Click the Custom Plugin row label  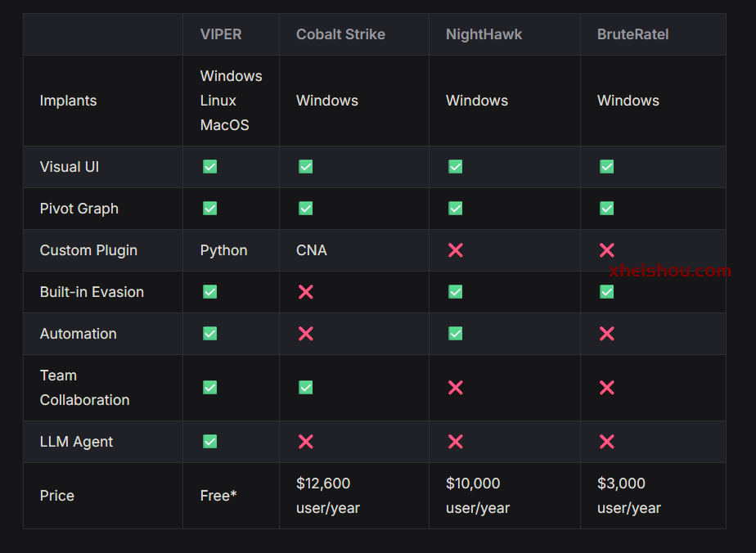(88, 250)
